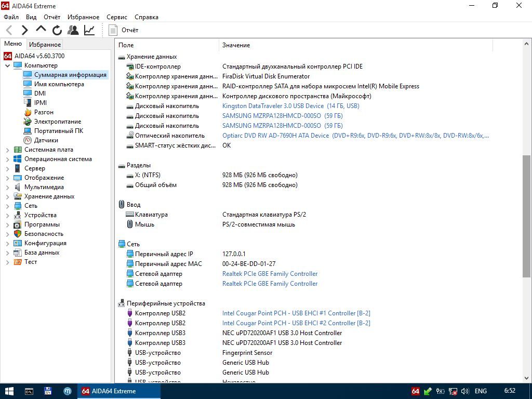Open the Справка menu
The width and height of the screenshot is (532, 399).
click(146, 17)
